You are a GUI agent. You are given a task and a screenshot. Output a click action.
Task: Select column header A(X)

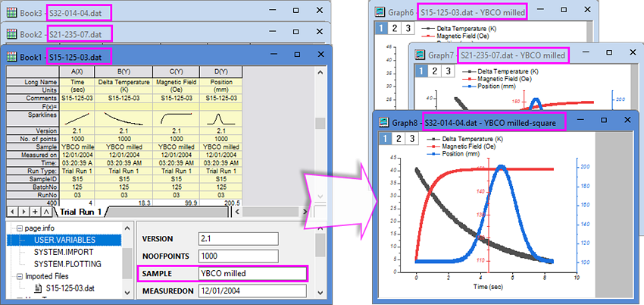click(77, 71)
